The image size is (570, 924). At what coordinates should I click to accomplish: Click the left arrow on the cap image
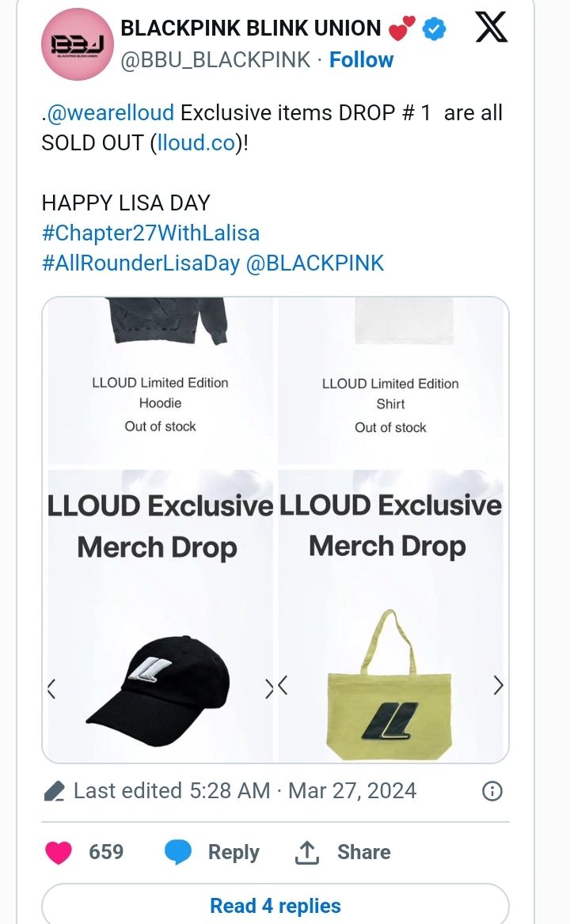[51, 689]
